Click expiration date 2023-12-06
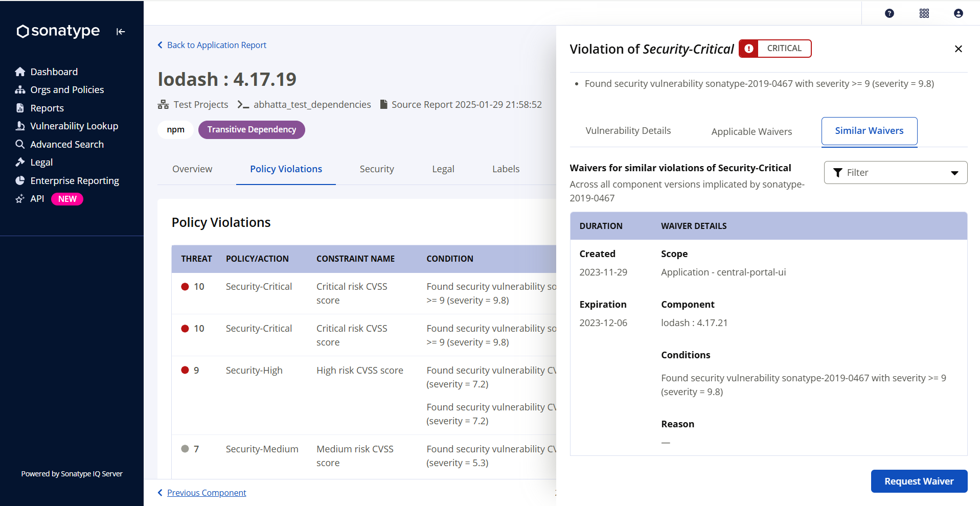This screenshot has width=980, height=506. pyautogui.click(x=603, y=323)
